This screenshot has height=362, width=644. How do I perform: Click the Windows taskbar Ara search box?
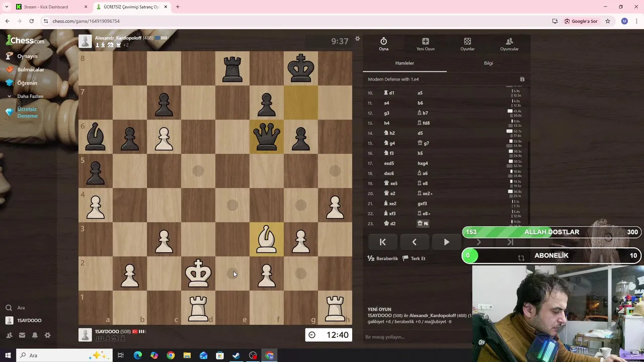64,355
